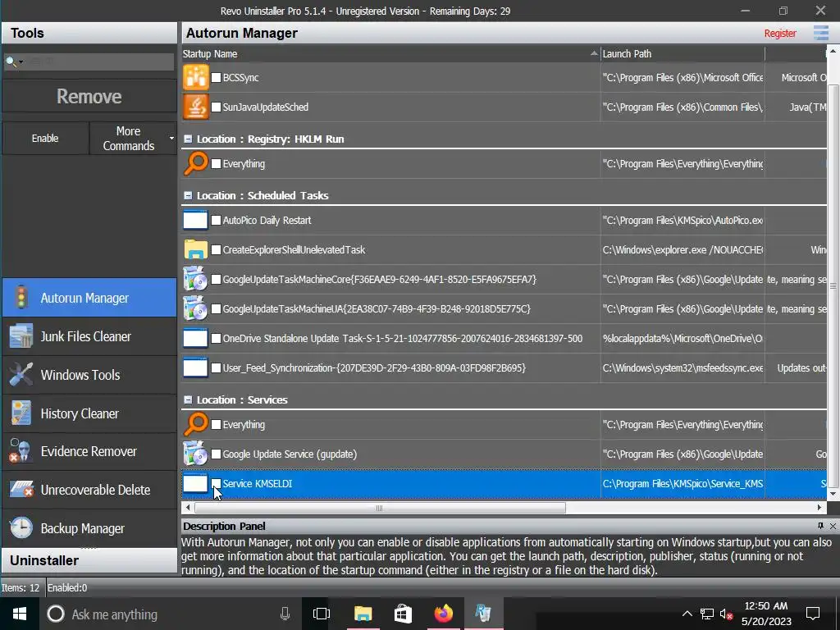The height and width of the screenshot is (630, 840).
Task: Enable the AutoPico Daily Restart checkbox
Action: point(216,220)
